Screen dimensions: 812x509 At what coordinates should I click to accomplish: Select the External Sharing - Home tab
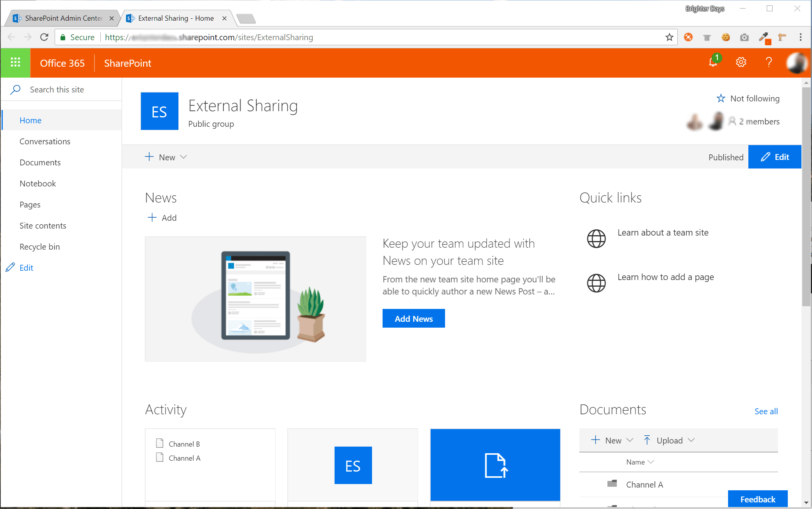[176, 18]
